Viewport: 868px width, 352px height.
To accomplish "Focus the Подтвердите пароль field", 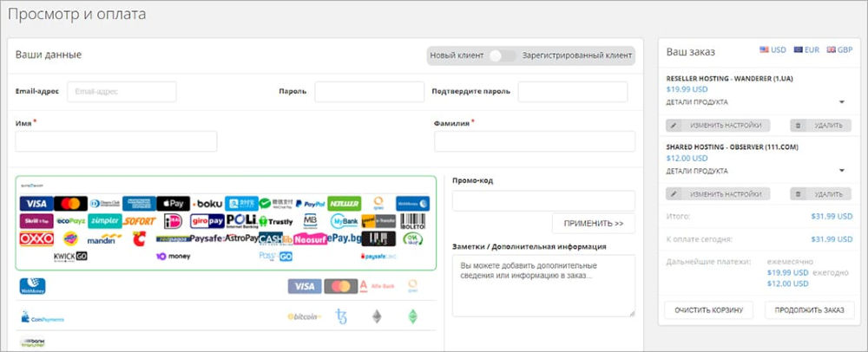I will pos(572,92).
